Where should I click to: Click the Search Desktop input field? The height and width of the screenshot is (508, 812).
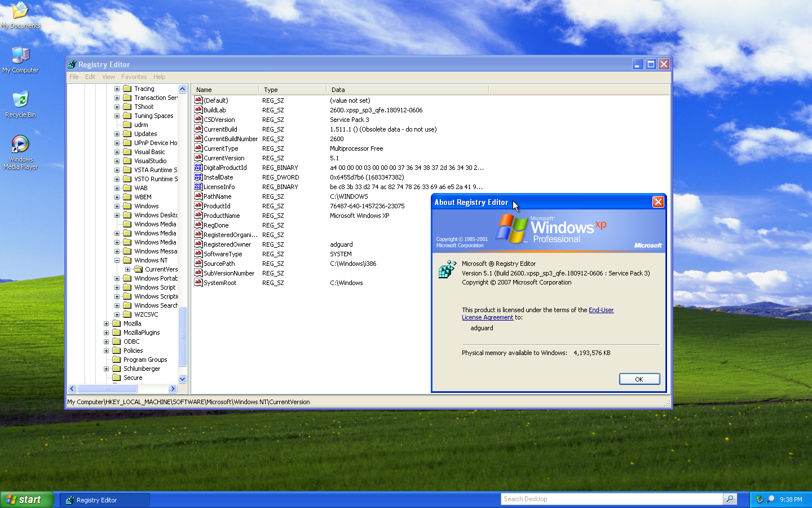click(x=612, y=499)
